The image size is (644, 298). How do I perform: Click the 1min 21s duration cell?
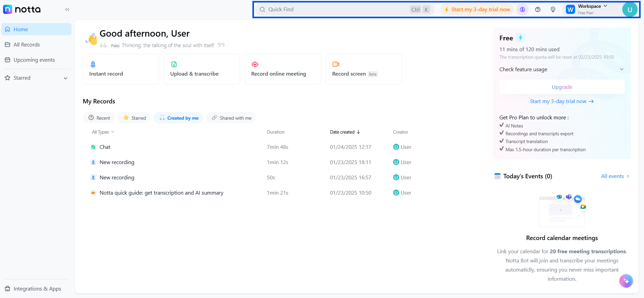277,193
